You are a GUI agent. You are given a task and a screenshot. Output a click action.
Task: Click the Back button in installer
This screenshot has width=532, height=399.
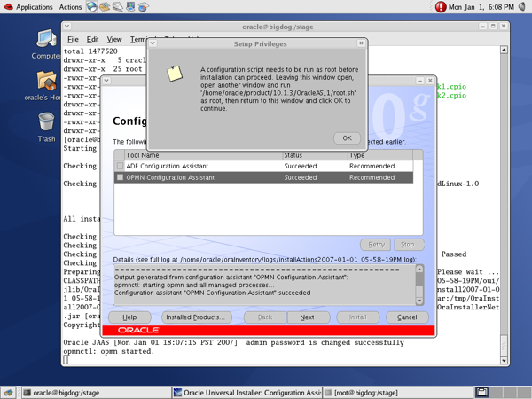pos(265,317)
